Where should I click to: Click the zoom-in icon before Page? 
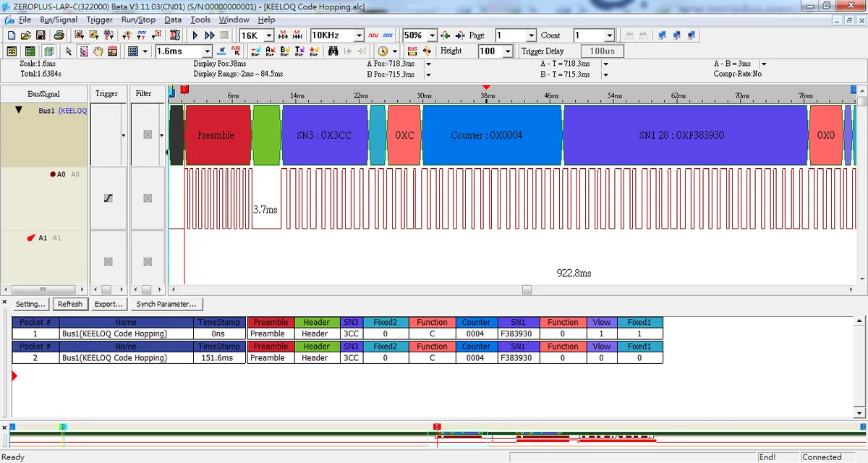[x=446, y=35]
